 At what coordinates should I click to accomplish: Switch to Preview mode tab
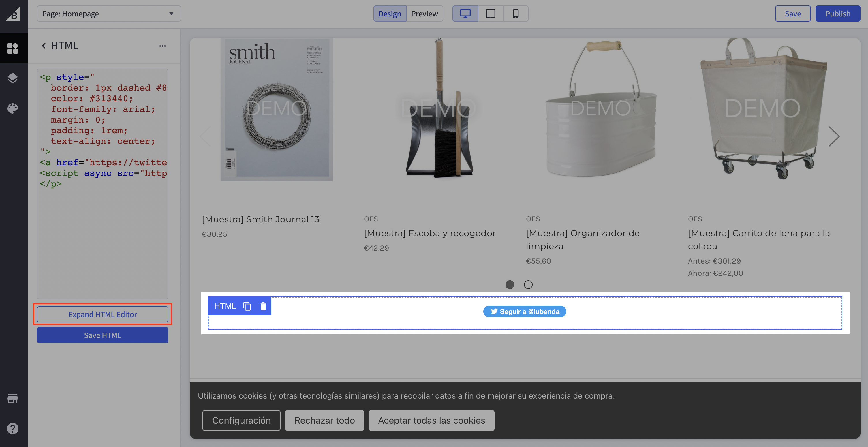(424, 14)
